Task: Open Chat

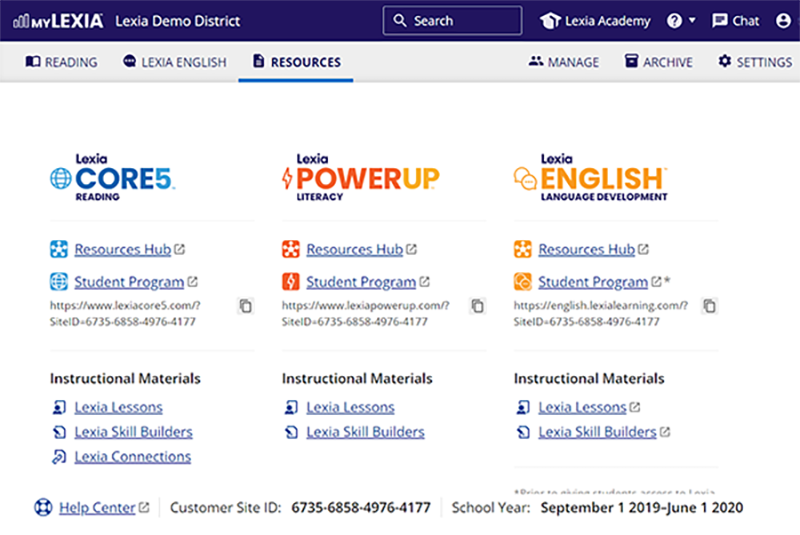Action: 735,21
